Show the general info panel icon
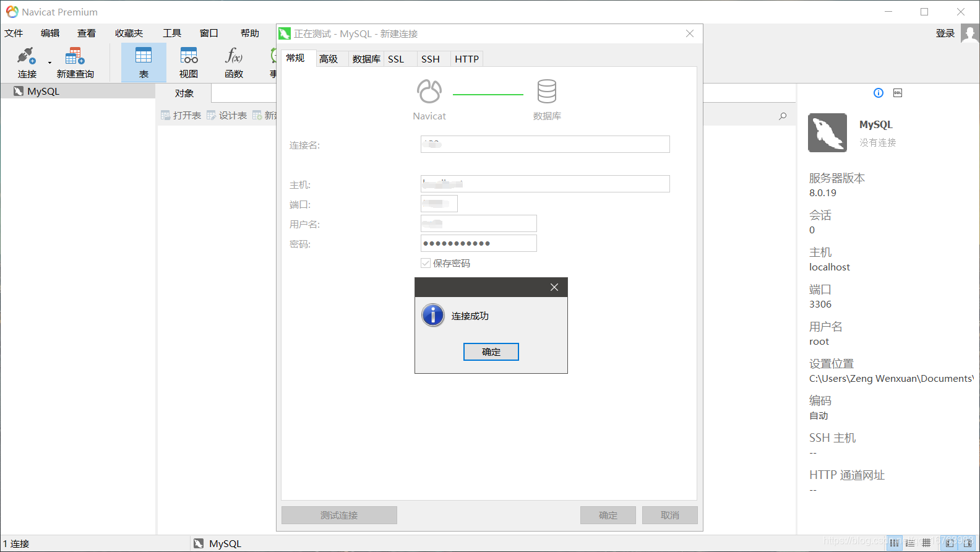This screenshot has width=980, height=552. 879,93
